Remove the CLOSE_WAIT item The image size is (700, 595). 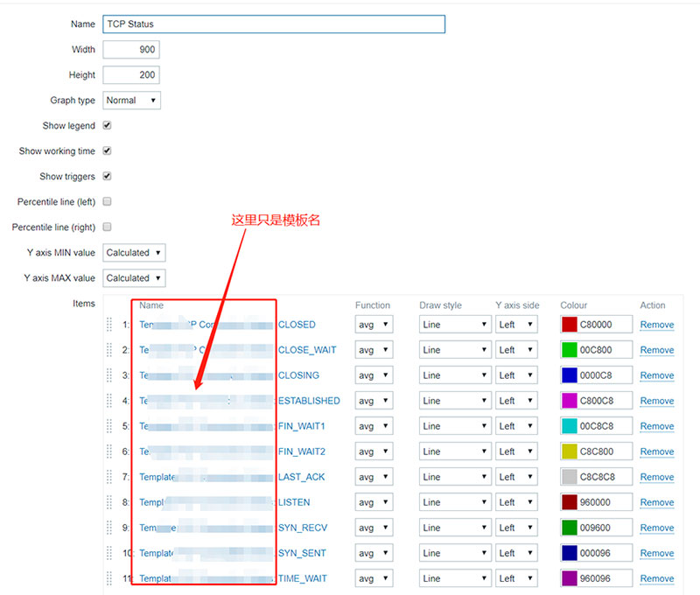pos(656,350)
